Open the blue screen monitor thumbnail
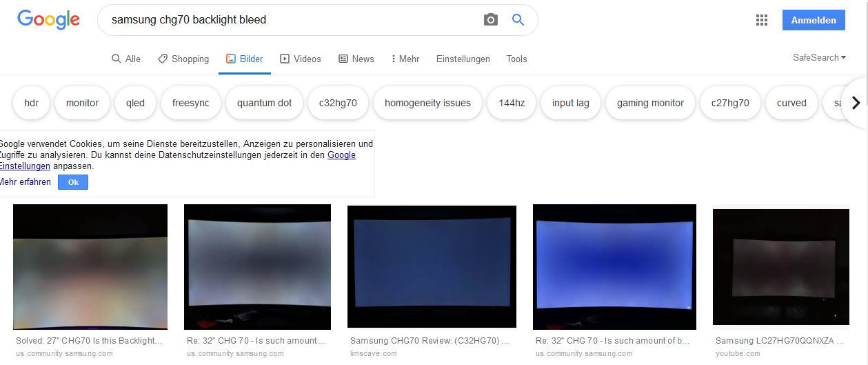 [614, 266]
